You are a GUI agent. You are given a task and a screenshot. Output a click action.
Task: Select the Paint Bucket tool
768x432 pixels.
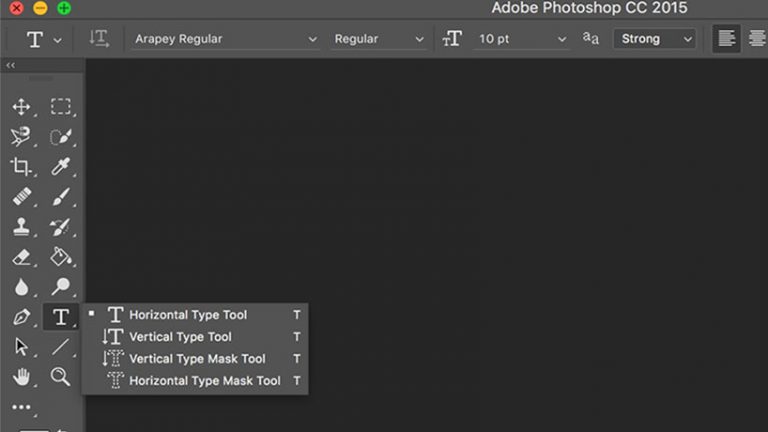[x=61, y=257]
